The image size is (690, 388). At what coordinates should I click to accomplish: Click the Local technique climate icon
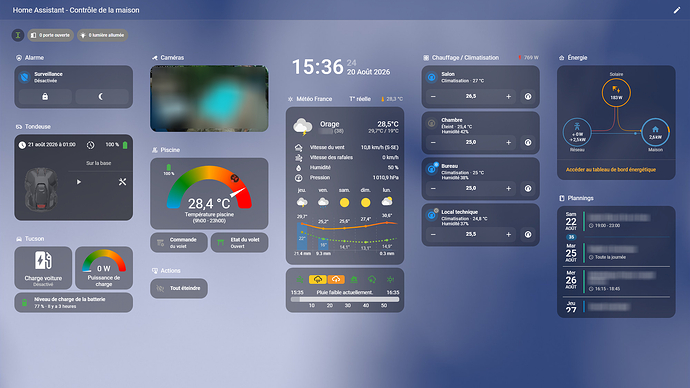(432, 215)
